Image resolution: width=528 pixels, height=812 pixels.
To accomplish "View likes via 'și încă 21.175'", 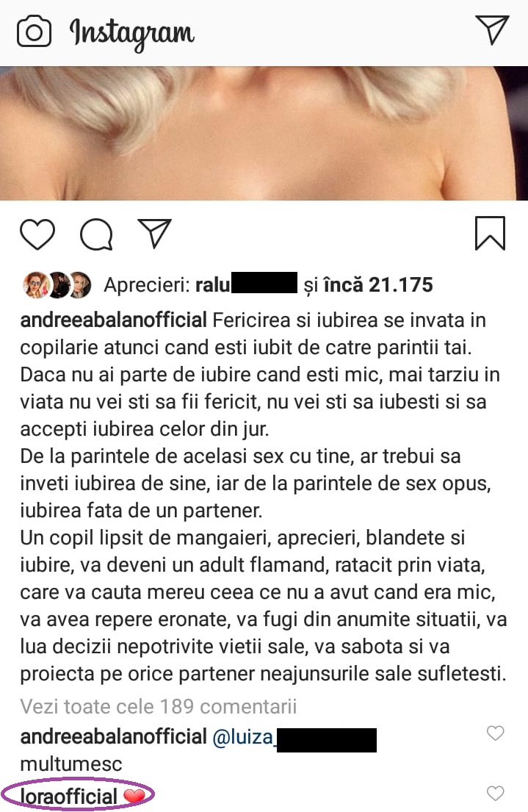I will 368,285.
